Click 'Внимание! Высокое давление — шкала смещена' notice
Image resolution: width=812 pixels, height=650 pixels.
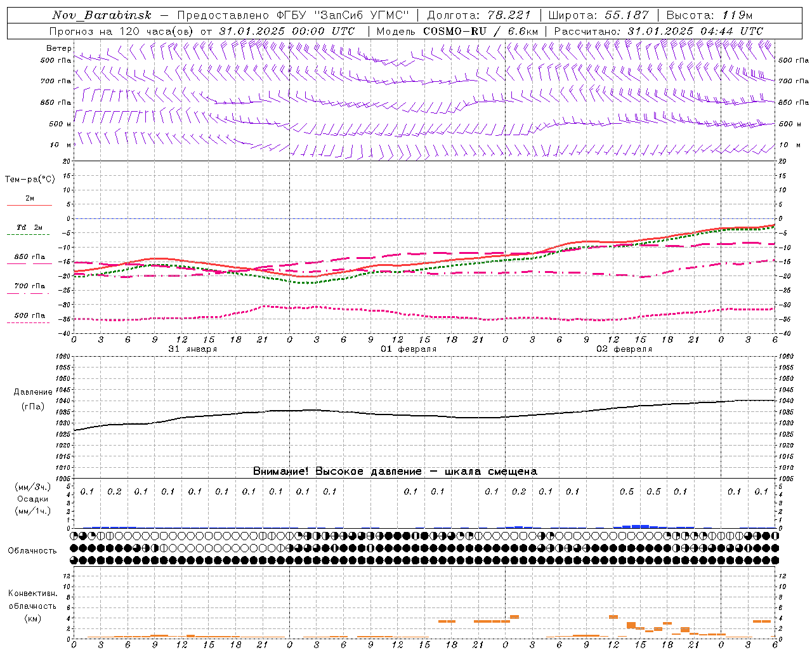395,471
